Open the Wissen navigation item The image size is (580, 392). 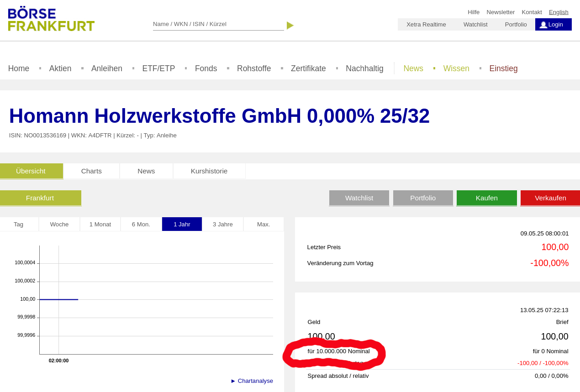click(456, 68)
